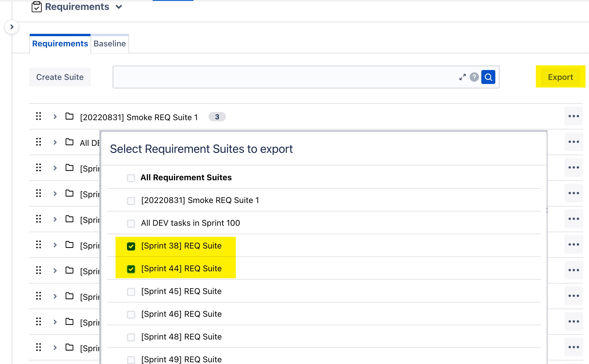The width and height of the screenshot is (589, 364).
Task: Open the Requirements header dropdown chevron
Action: [119, 7]
